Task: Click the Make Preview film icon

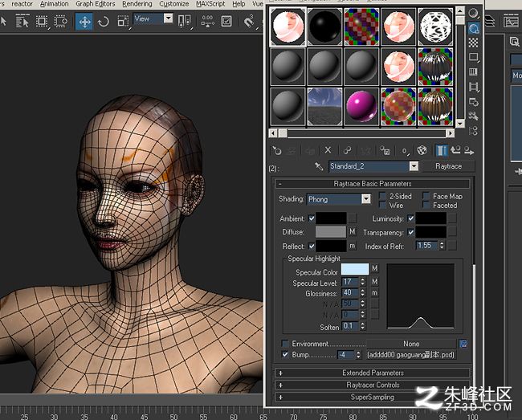Action: click(x=473, y=87)
